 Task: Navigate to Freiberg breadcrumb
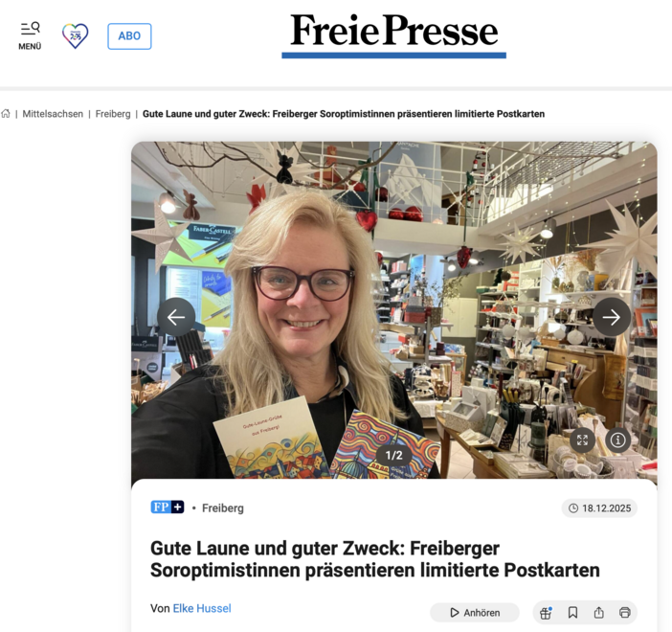pyautogui.click(x=113, y=114)
